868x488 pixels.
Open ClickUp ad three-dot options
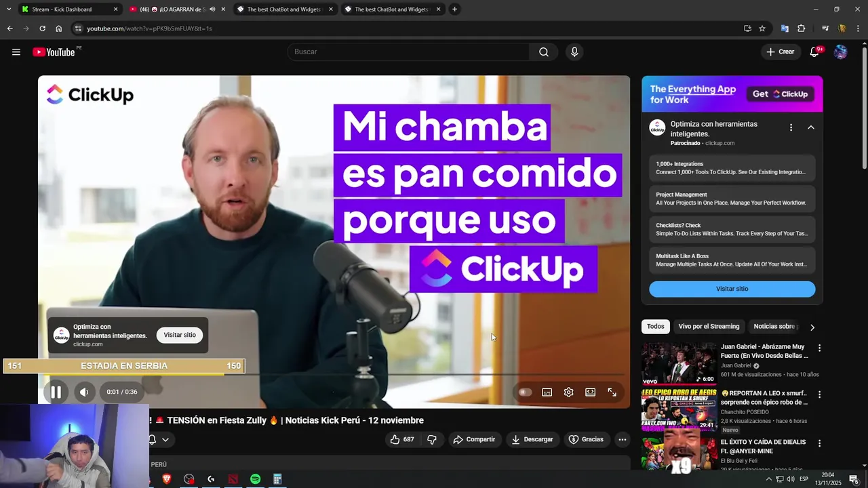click(x=791, y=127)
